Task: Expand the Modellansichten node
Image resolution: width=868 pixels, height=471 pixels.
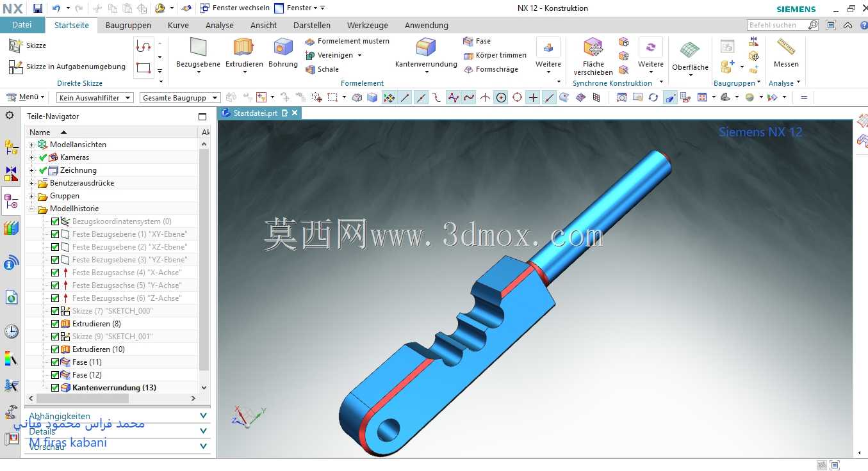Action: [x=31, y=145]
